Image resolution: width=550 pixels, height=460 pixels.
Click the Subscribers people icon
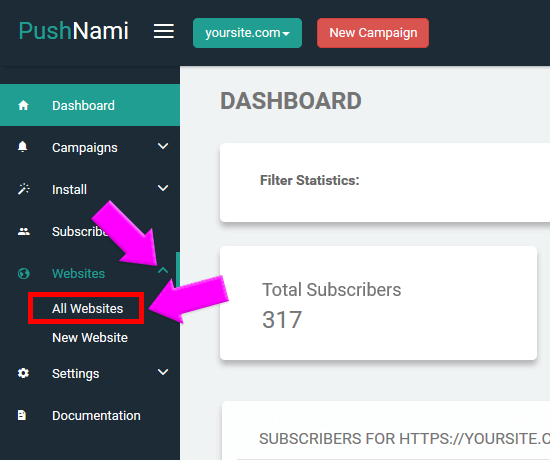tap(24, 231)
